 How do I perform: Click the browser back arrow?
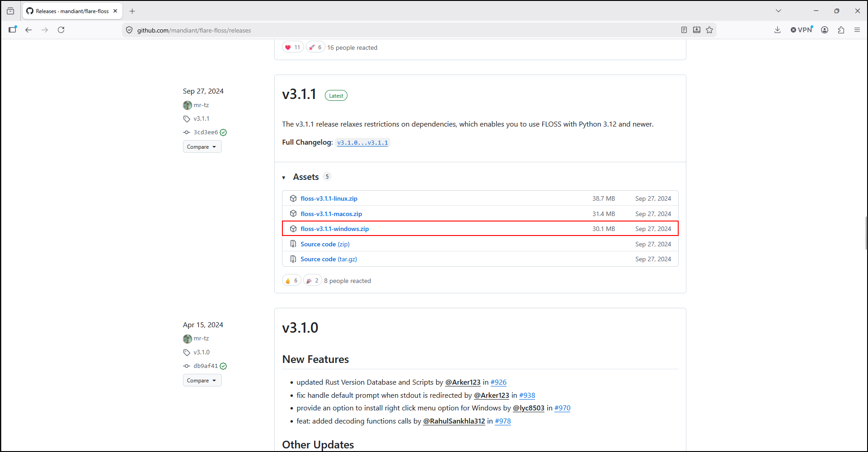(28, 30)
